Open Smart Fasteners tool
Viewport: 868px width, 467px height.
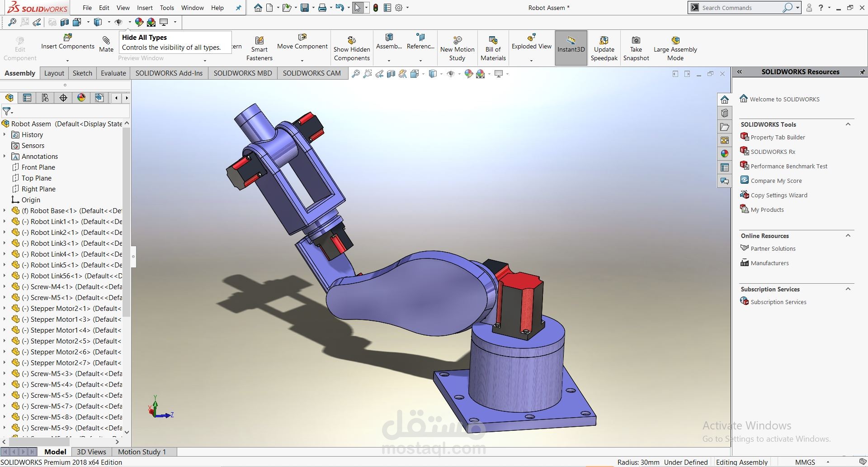[x=259, y=48]
